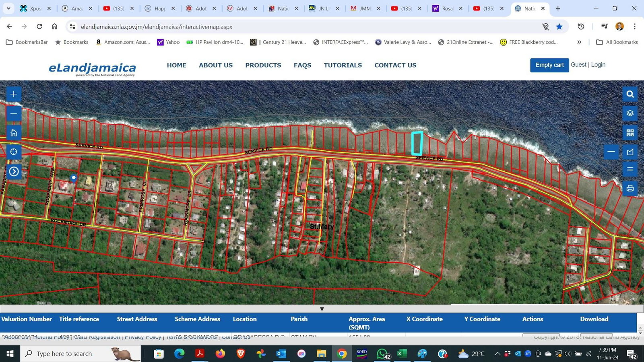The height and width of the screenshot is (362, 644).
Task: Click the Login link
Action: 598,65
